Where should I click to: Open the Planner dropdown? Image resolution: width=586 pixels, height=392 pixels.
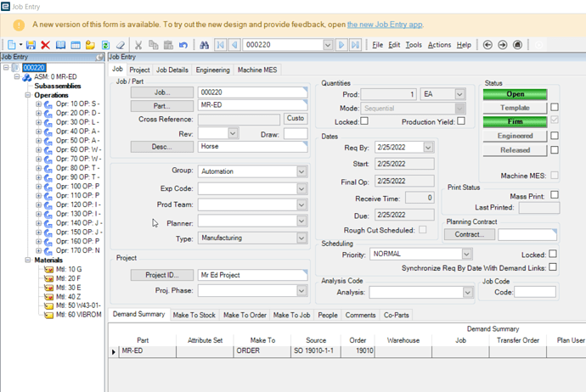(x=301, y=221)
